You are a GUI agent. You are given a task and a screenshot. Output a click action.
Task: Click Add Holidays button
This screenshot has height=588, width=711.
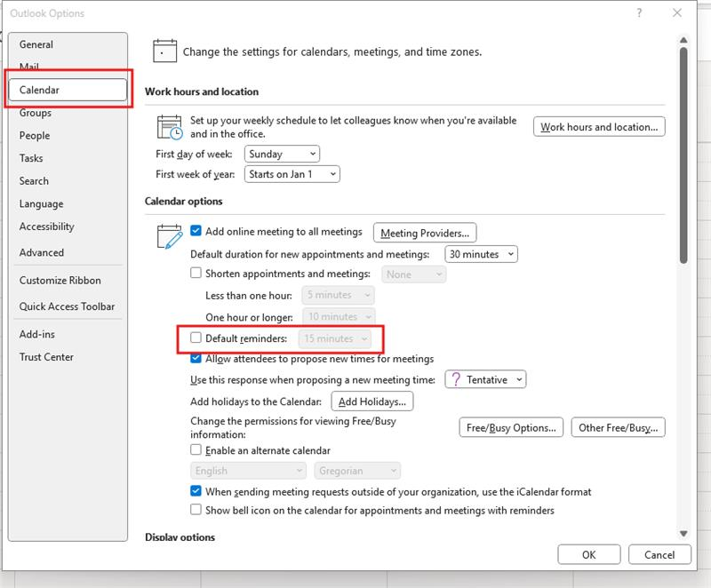click(x=372, y=401)
